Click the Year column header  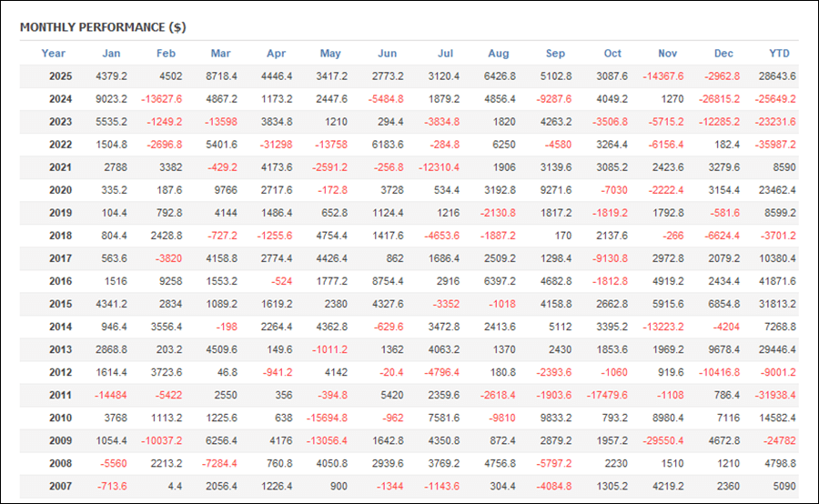coord(54,54)
